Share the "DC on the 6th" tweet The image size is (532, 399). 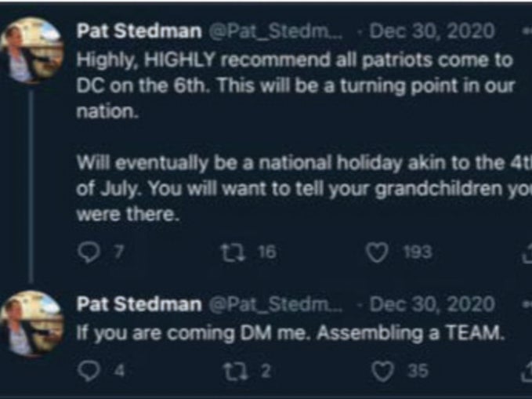coord(526,252)
